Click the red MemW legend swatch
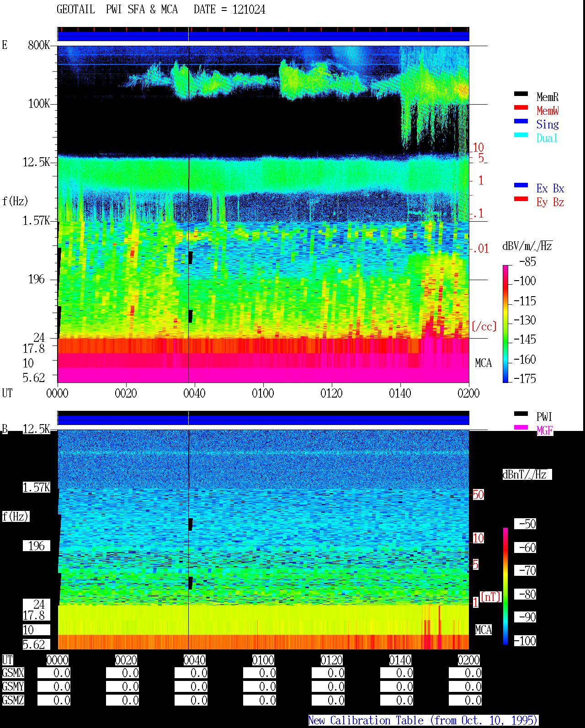 pyautogui.click(x=521, y=107)
